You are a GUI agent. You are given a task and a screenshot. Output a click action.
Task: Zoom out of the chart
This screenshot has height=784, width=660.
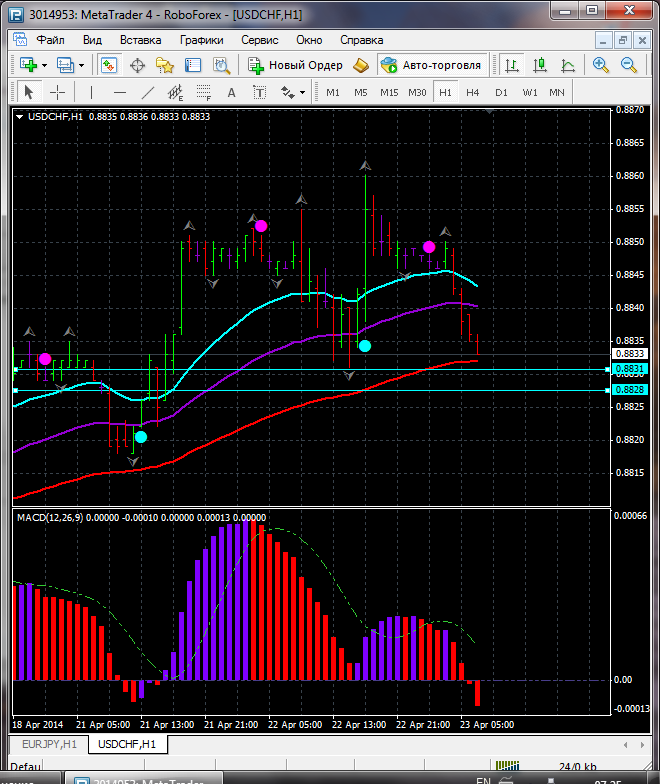point(630,65)
